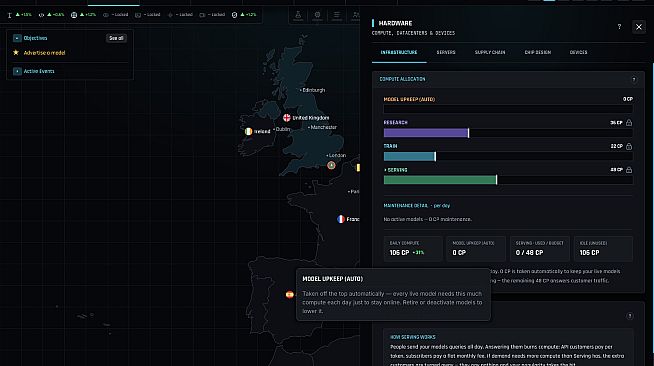Expand the Serving allocation row
This screenshot has height=366, width=654.
(395, 170)
